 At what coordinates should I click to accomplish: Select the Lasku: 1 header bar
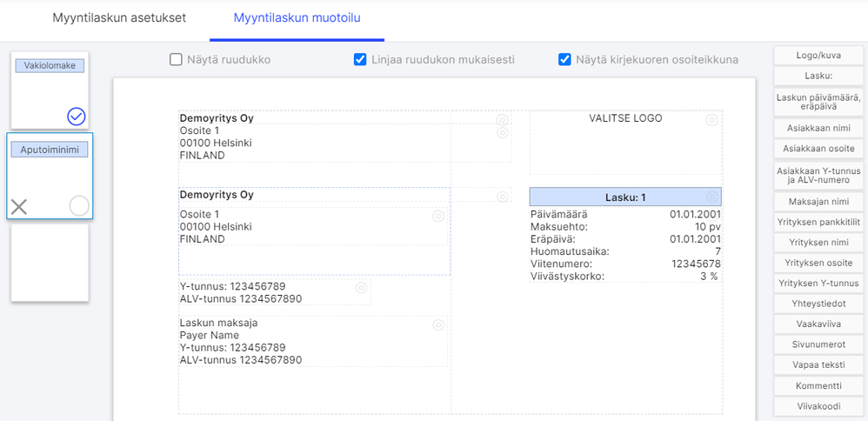point(625,197)
